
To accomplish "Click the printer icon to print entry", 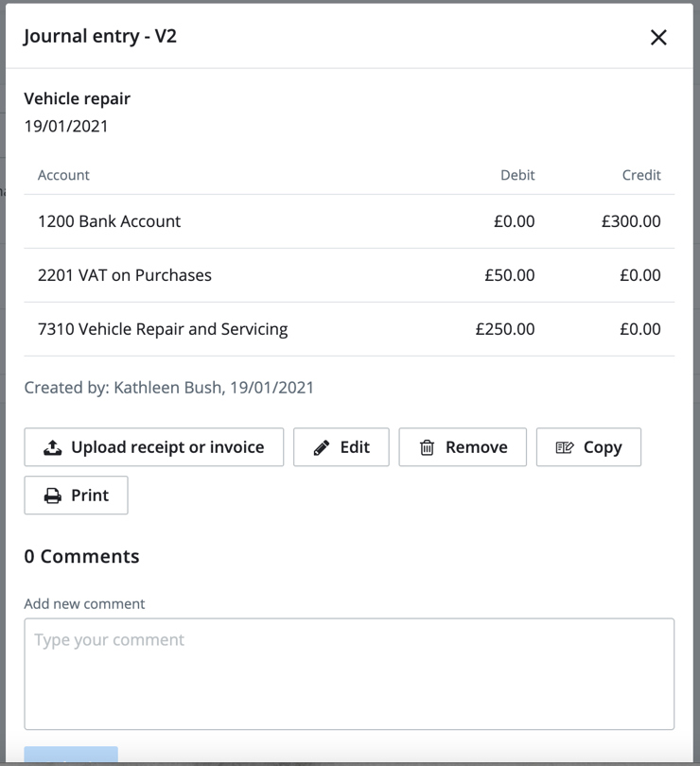I will pyautogui.click(x=53, y=496).
